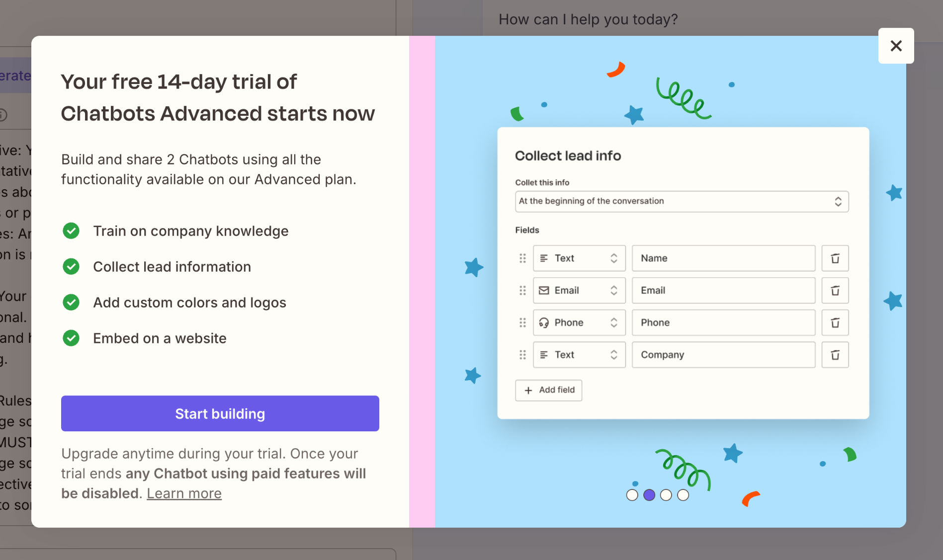Delete the Name field using its trash icon
Screen dimensions: 943x560
point(835,258)
